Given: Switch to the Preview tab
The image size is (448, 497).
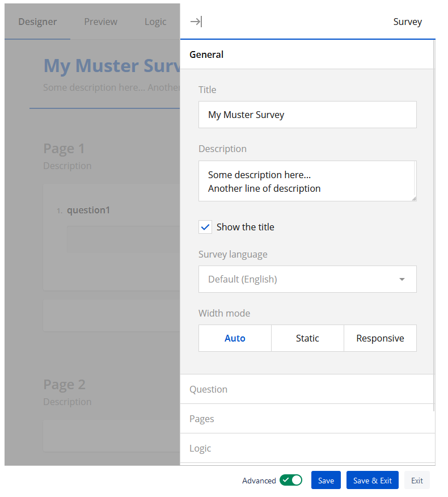Looking at the screenshot, I should coord(100,22).
